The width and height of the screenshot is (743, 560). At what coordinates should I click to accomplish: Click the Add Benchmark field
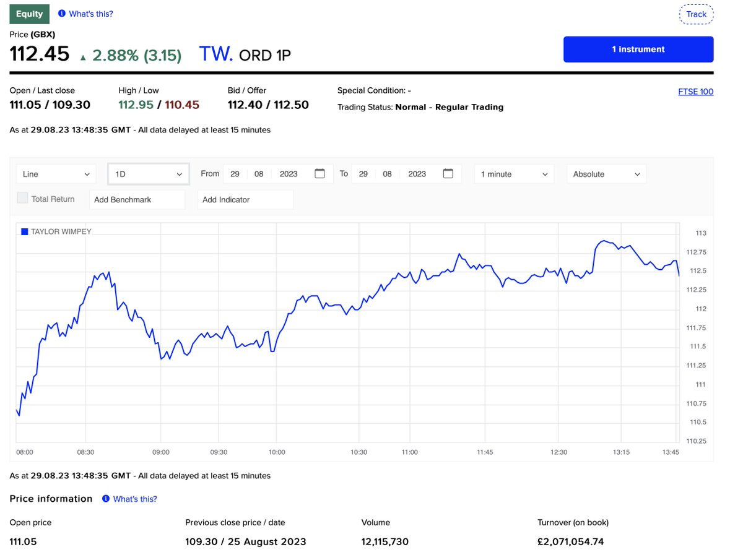pyautogui.click(x=137, y=200)
